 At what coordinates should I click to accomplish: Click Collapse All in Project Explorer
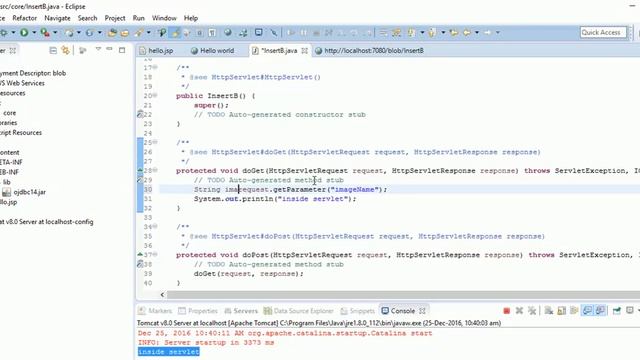pos(53,50)
